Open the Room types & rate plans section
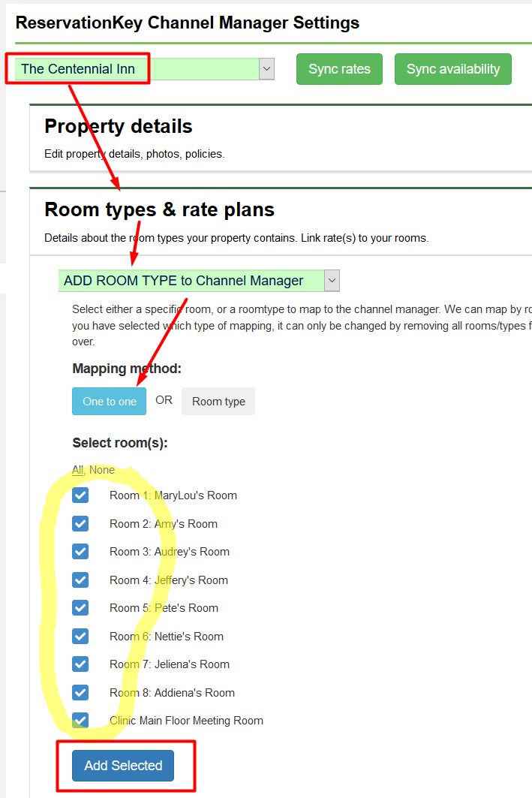 click(x=159, y=209)
